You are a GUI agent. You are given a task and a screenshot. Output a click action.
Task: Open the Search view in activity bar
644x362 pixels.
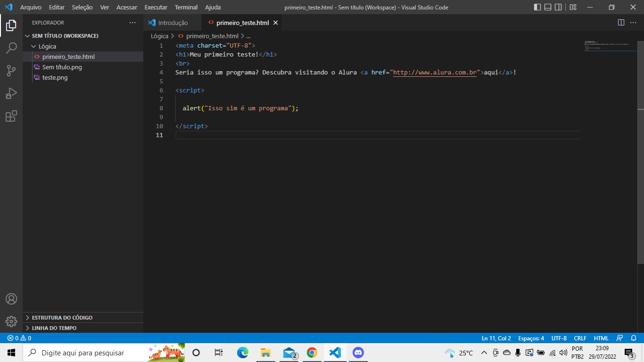(x=11, y=48)
